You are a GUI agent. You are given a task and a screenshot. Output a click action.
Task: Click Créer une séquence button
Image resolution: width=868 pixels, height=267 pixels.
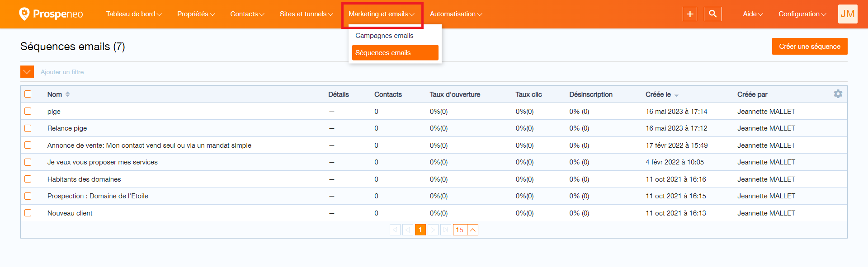[x=810, y=47]
